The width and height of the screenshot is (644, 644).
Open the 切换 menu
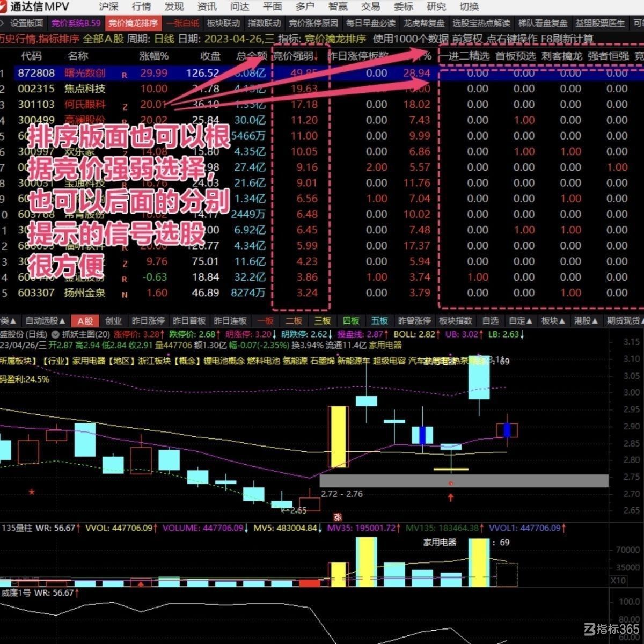[469, 6]
